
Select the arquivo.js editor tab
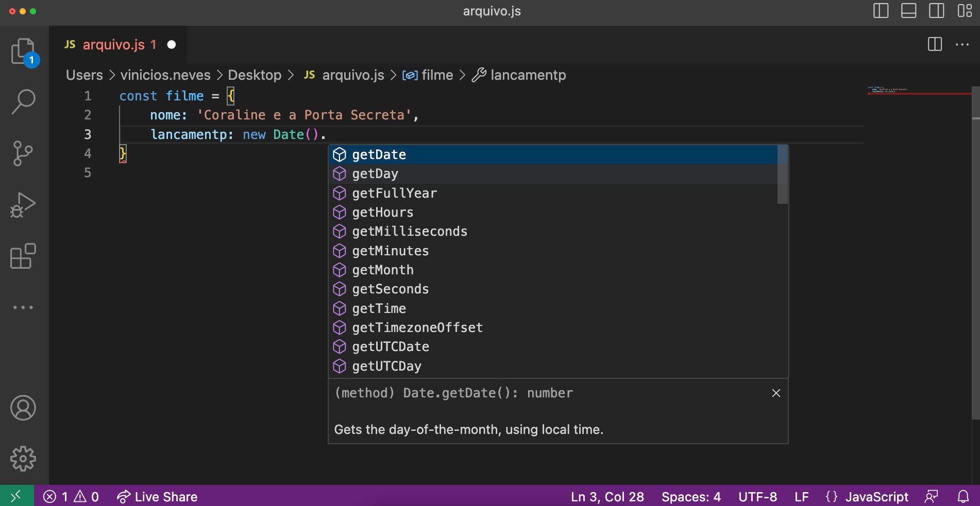tap(119, 45)
